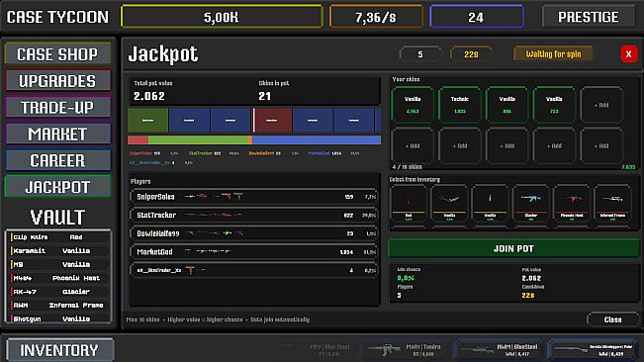Click the + Add slot beside Vanilla 753
Image resolution: width=644 pixels, height=362 pixels.
(x=601, y=105)
